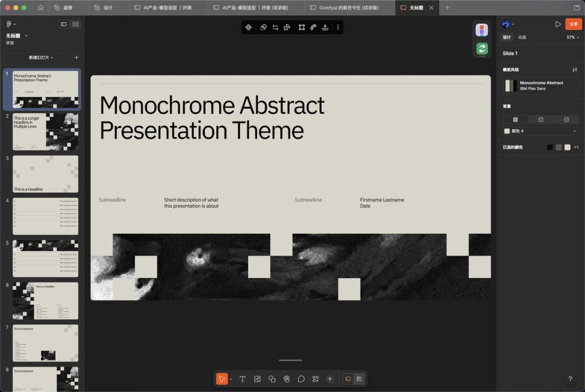Screen dimensions: 585x392
Task: Open the help question mark button
Action: click(x=570, y=379)
